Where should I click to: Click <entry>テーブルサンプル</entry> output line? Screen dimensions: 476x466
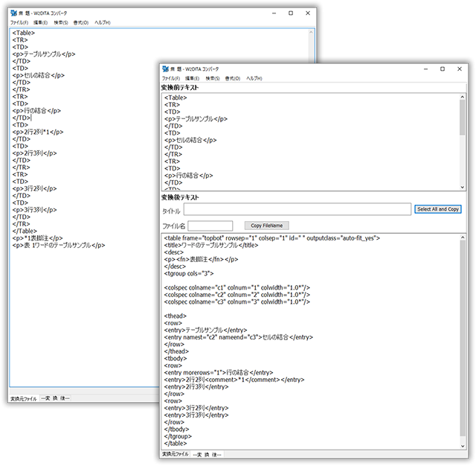[x=205, y=331]
